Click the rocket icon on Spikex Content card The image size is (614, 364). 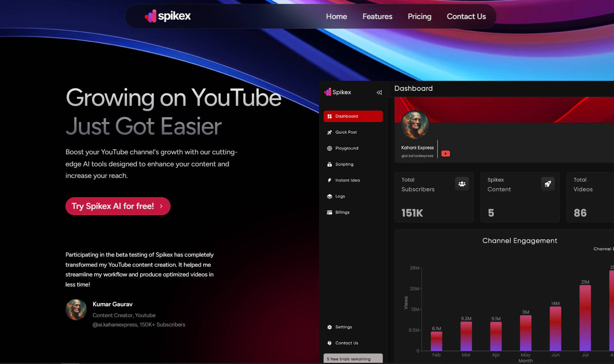tap(548, 184)
